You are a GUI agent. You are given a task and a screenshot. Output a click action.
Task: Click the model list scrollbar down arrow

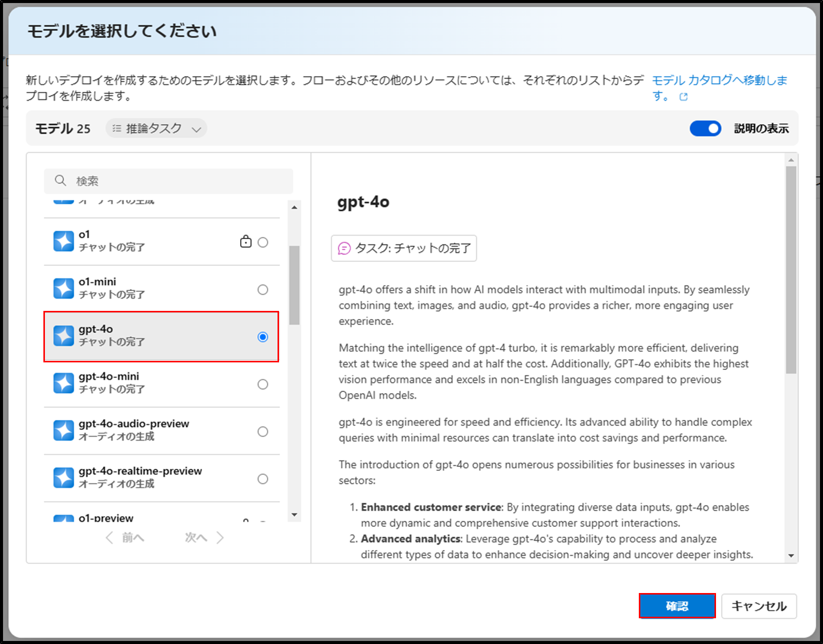tap(294, 515)
